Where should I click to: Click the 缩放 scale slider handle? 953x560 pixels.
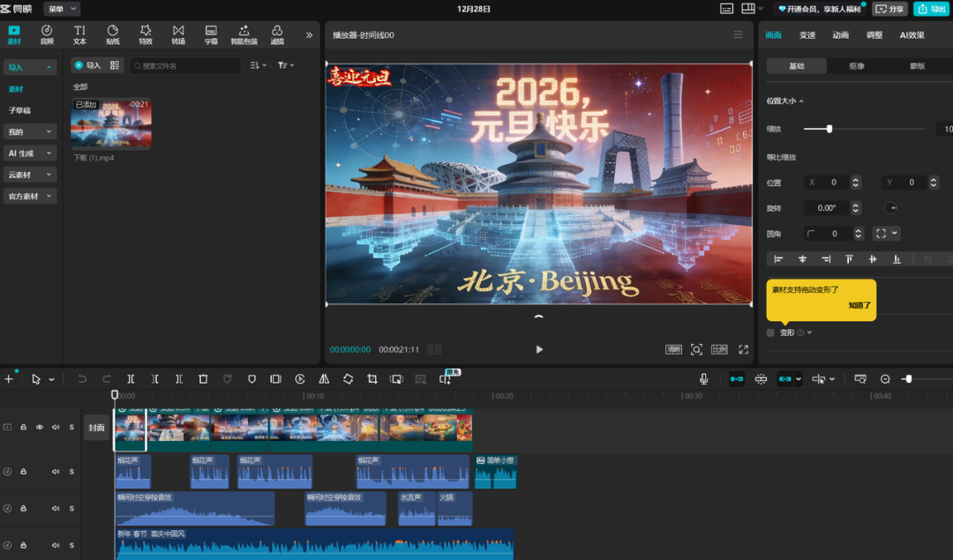coord(829,129)
